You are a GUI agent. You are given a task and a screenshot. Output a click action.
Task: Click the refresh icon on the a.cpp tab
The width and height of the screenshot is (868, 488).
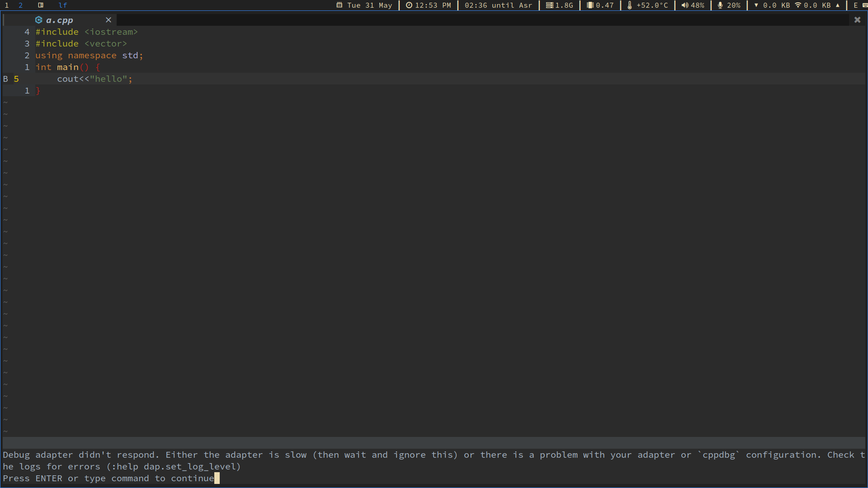38,20
